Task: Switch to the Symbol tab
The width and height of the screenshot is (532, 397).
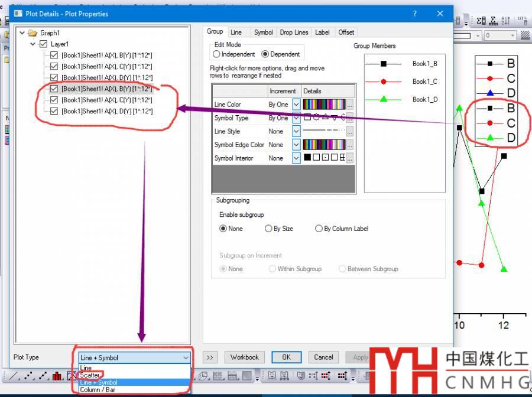Action: (x=263, y=32)
